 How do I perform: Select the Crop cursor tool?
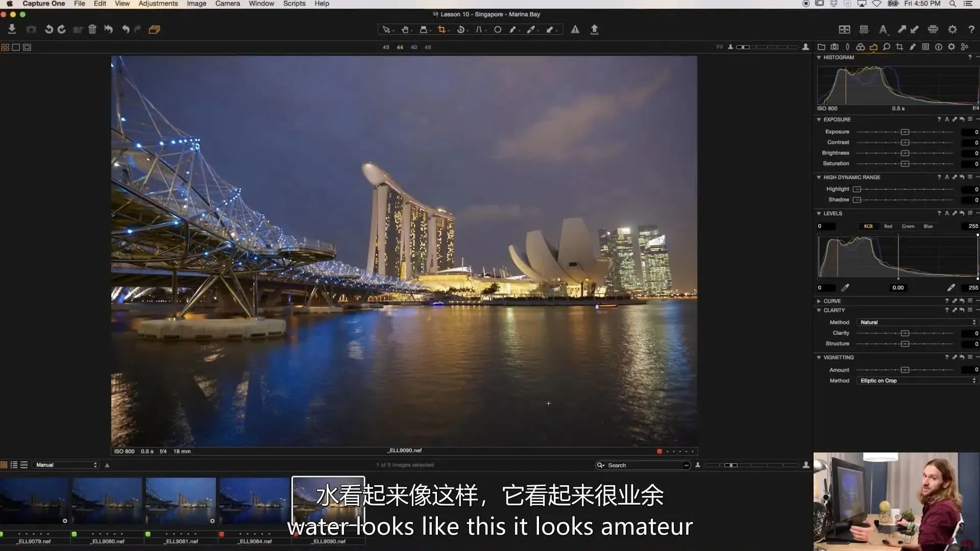pos(442,30)
